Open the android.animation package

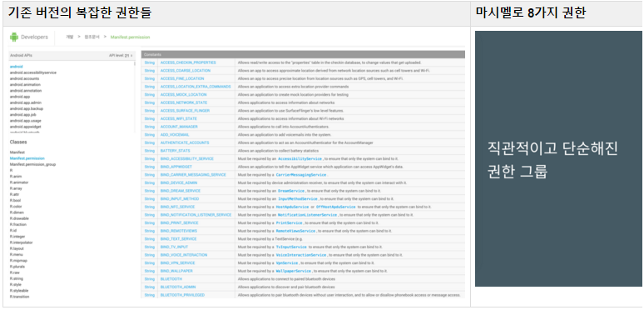(x=26, y=85)
